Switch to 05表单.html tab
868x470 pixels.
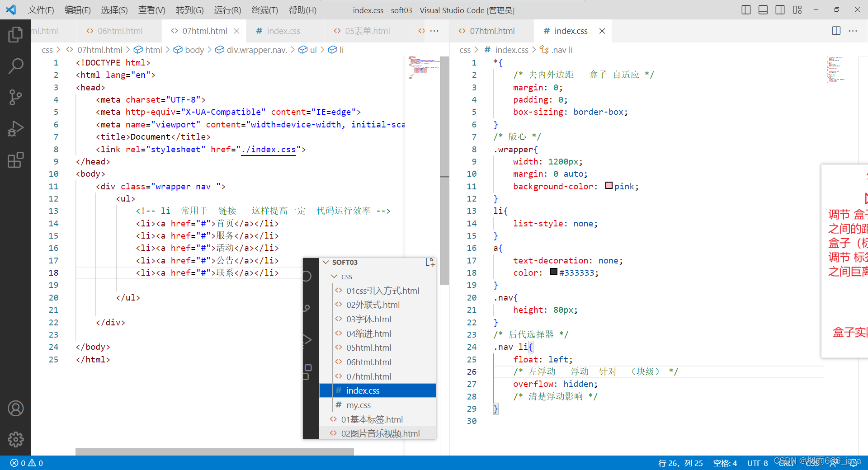tap(367, 31)
